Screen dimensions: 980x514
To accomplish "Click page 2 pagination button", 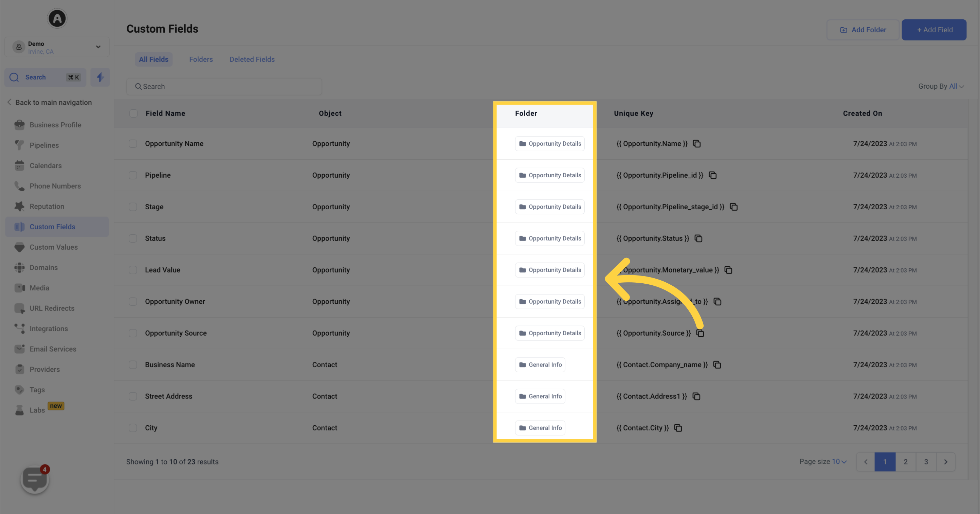I will pos(905,461).
